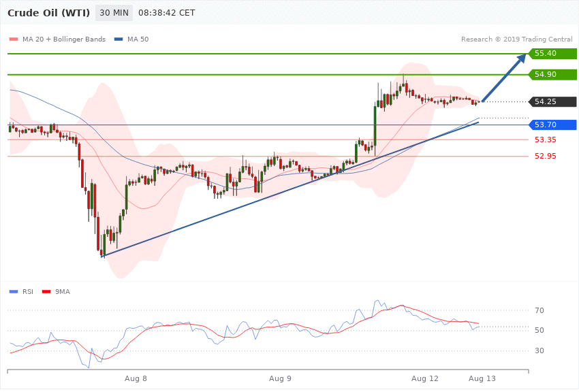Click the 30 MIN timeframe badge
The height and width of the screenshot is (392, 579).
tap(114, 13)
